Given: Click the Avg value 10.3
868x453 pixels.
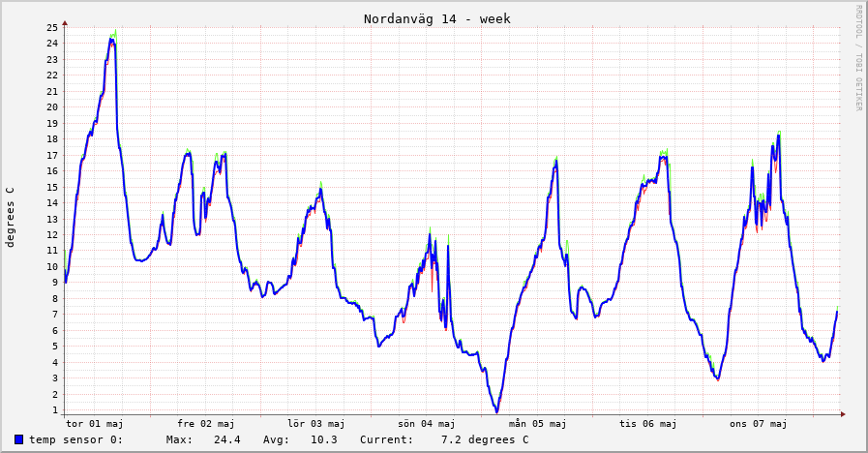Looking at the screenshot, I should [x=324, y=439].
